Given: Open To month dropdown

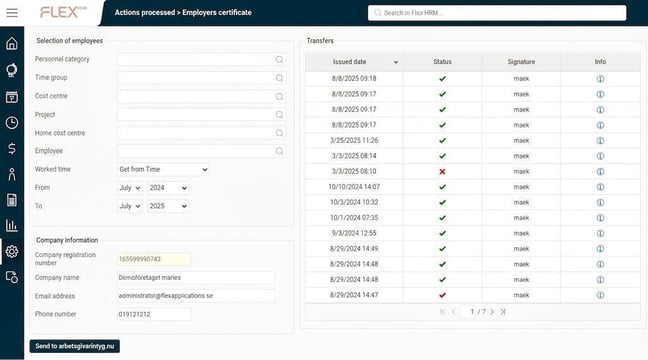Looking at the screenshot, I should [x=130, y=206].
